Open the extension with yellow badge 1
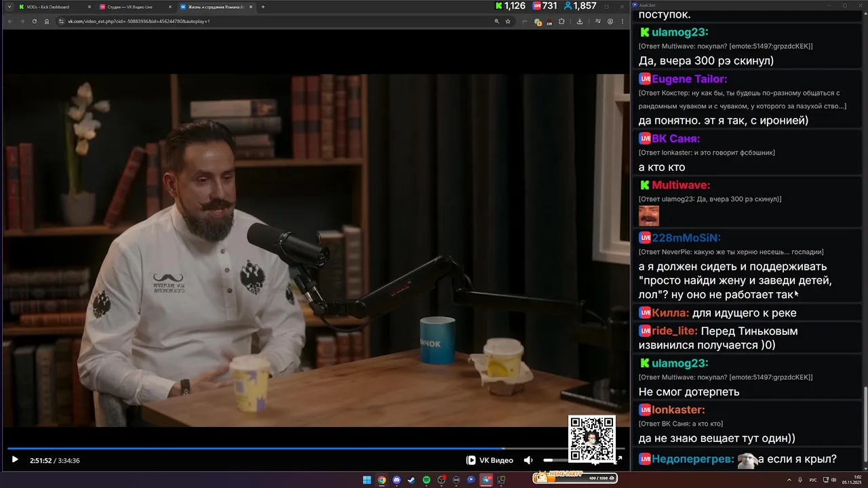 [x=538, y=22]
